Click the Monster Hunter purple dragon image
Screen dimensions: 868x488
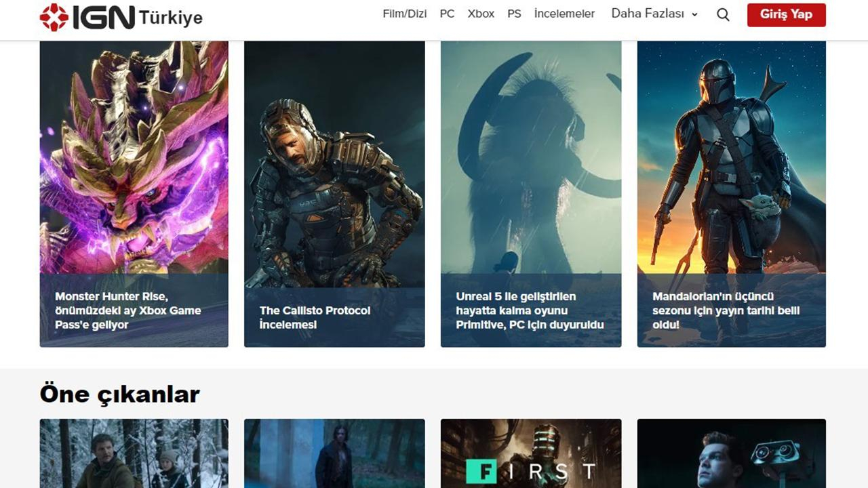click(134, 156)
